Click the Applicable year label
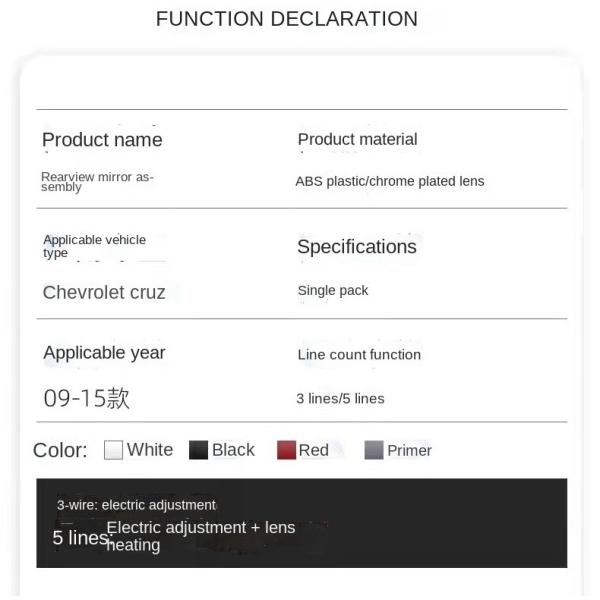 pos(104,353)
